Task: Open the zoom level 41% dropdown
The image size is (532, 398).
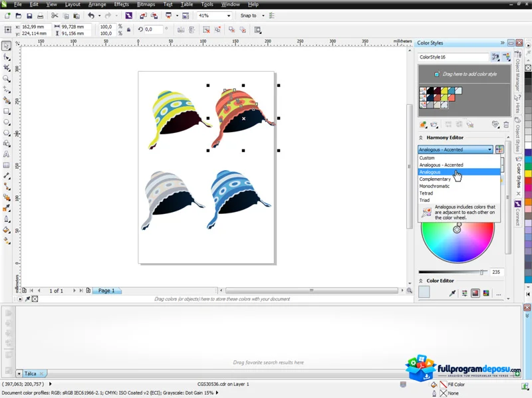Action: tap(228, 15)
